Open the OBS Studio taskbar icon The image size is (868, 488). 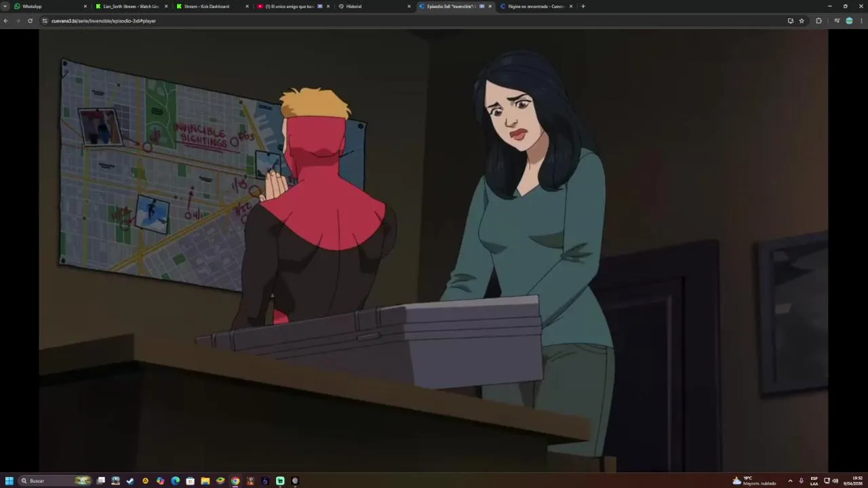click(x=294, y=481)
